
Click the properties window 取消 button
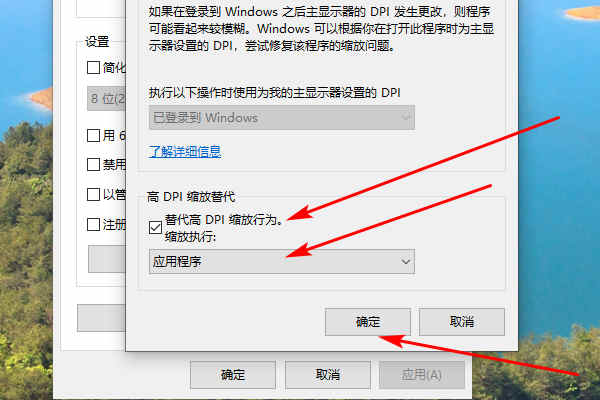[328, 375]
